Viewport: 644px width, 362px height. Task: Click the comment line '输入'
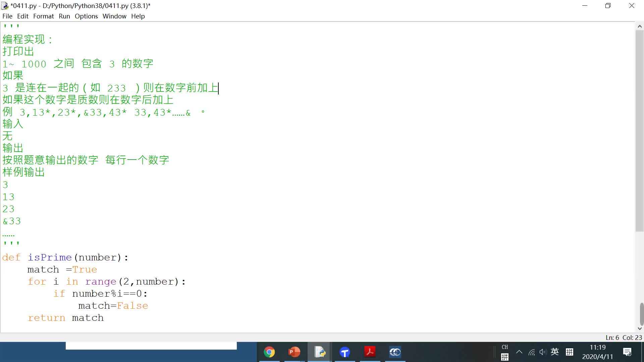(13, 124)
